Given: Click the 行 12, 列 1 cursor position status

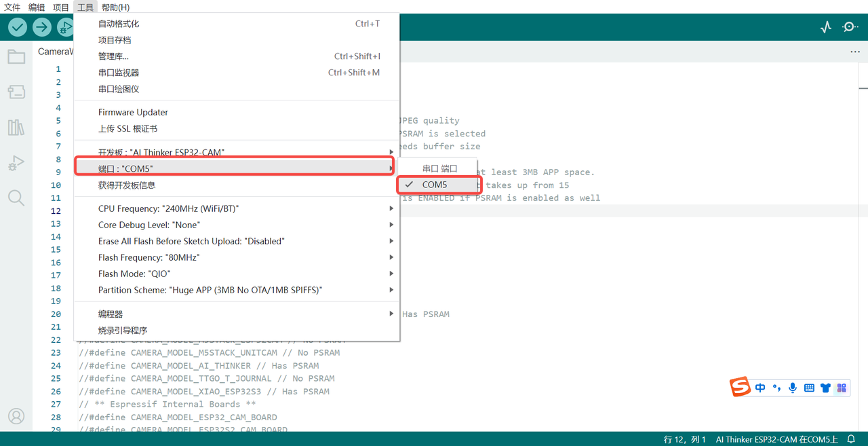Looking at the screenshot, I should [x=685, y=439].
